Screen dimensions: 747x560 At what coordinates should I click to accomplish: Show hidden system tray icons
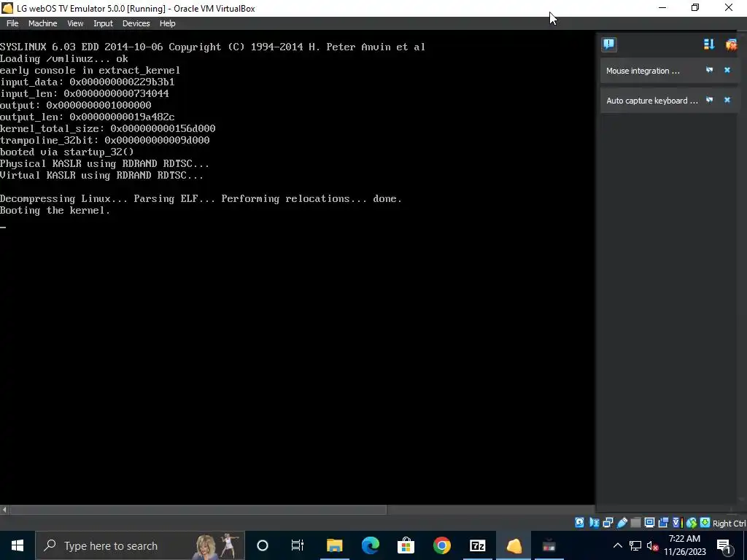click(617, 545)
